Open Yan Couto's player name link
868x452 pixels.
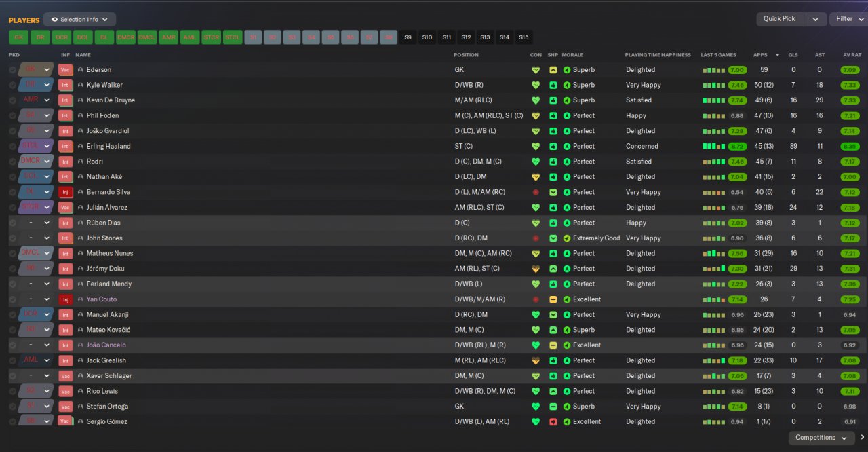pos(102,299)
